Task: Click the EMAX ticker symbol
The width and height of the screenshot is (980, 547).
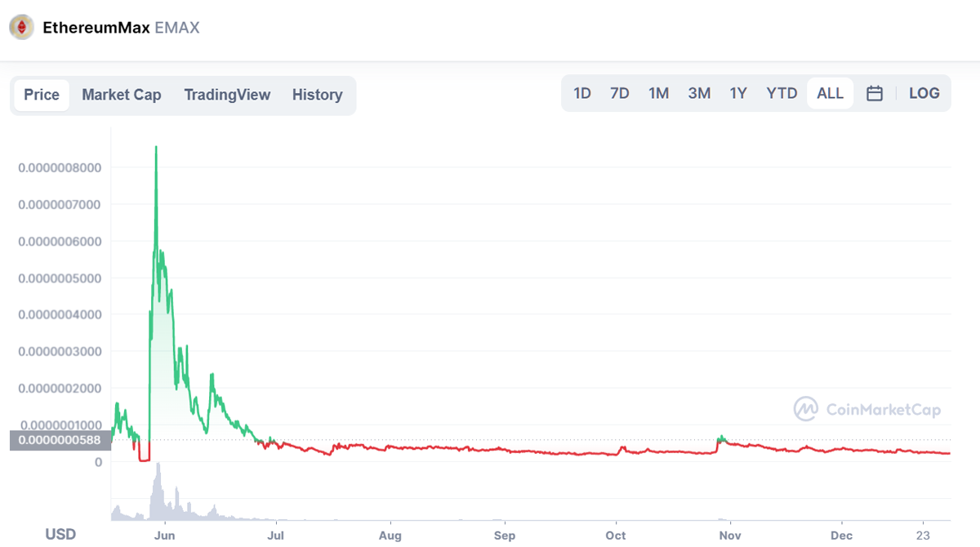Action: [x=177, y=28]
